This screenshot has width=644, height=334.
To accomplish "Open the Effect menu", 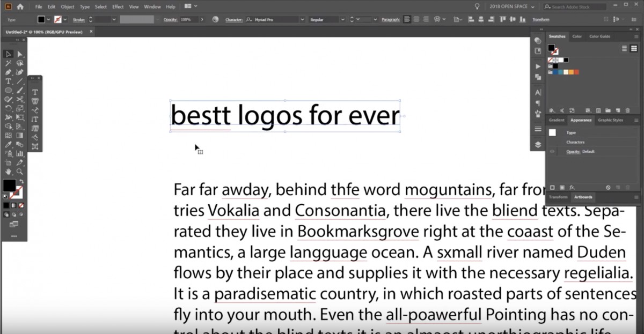I will (x=118, y=6).
